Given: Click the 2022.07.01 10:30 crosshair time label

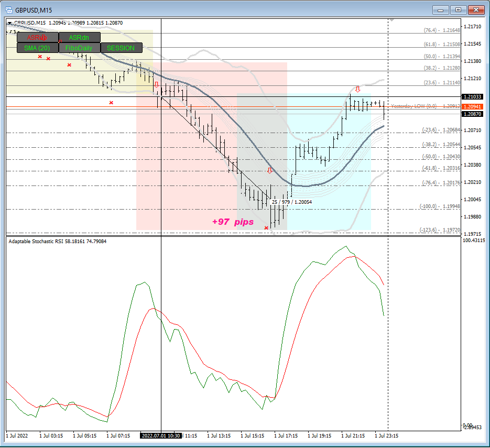Looking at the screenshot, I should coord(161,435).
